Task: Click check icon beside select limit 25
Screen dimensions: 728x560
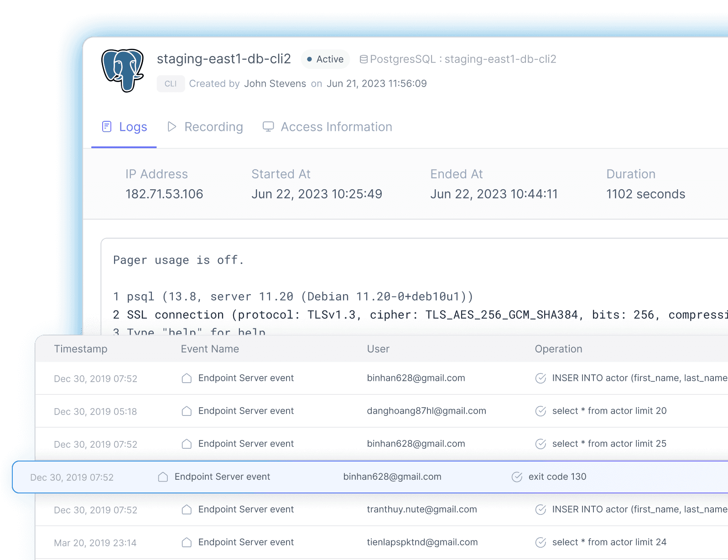Action: (541, 444)
